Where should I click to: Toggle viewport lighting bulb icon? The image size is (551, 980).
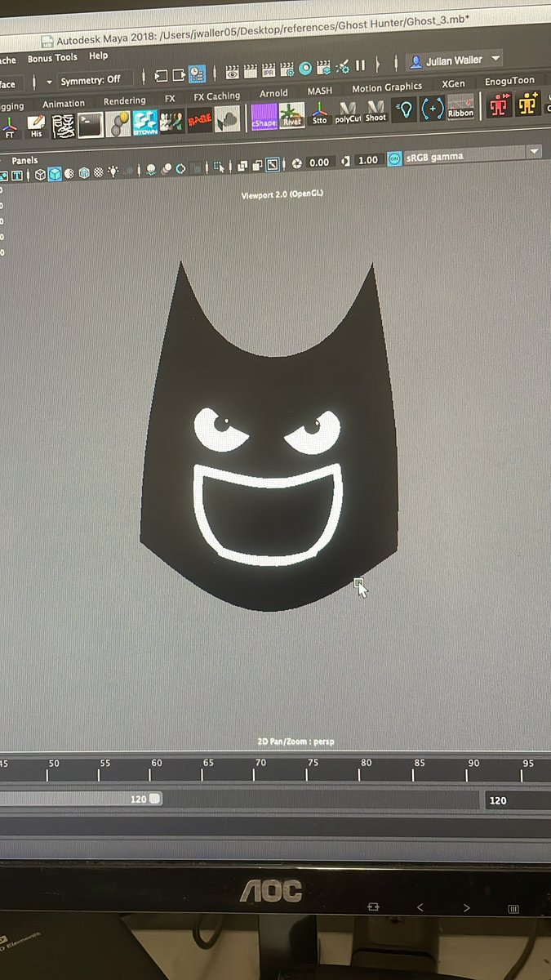pyautogui.click(x=113, y=171)
